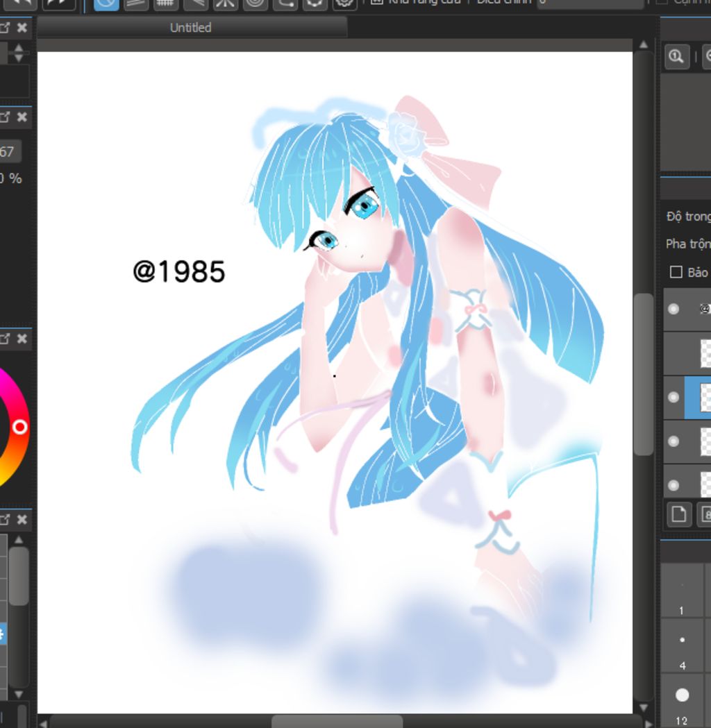Enable the radial snap guide
The height and width of the screenshot is (728, 711).
click(x=225, y=4)
